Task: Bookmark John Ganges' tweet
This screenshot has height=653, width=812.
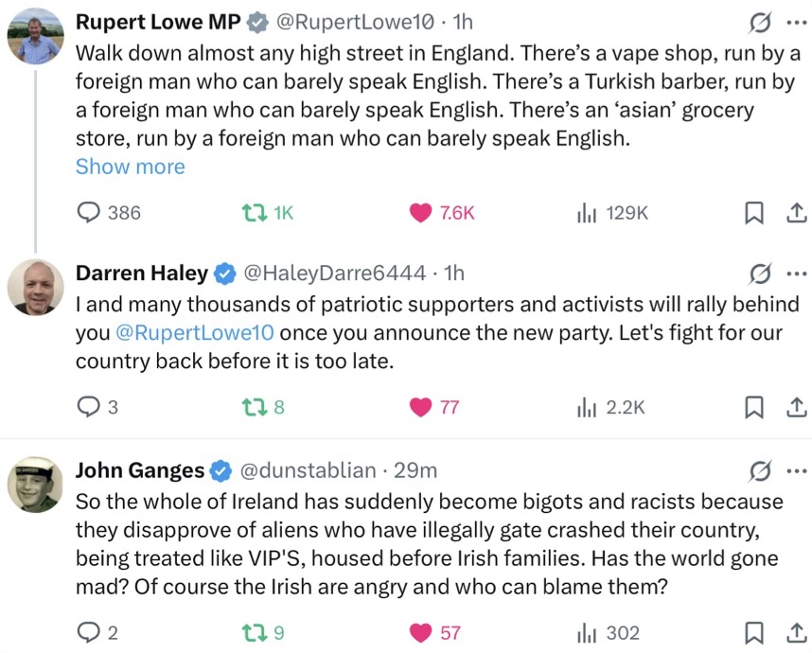Action: coord(753,633)
